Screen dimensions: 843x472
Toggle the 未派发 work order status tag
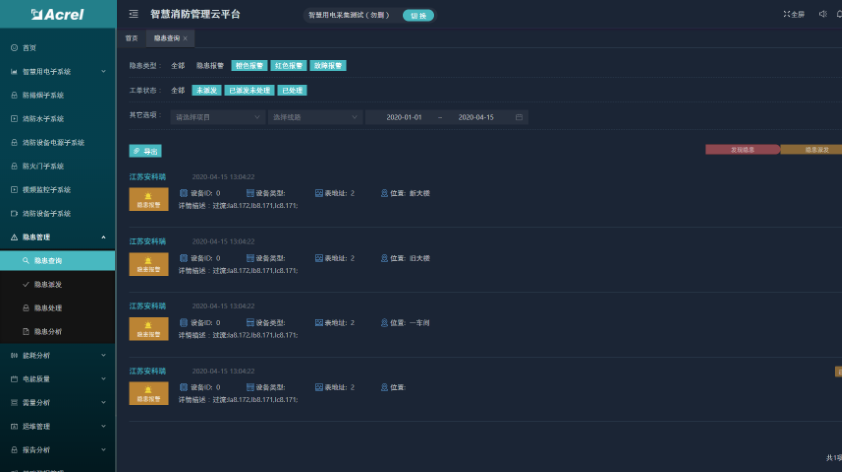(207, 90)
